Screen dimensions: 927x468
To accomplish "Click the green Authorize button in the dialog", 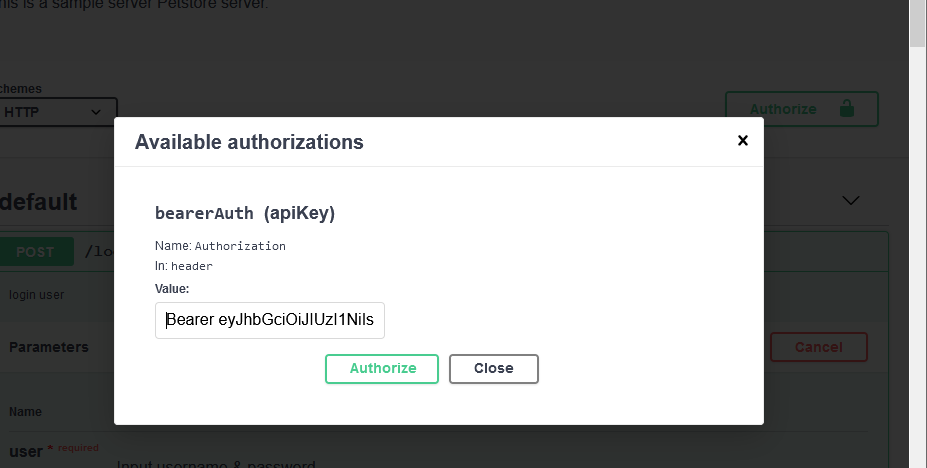I will tap(382, 368).
